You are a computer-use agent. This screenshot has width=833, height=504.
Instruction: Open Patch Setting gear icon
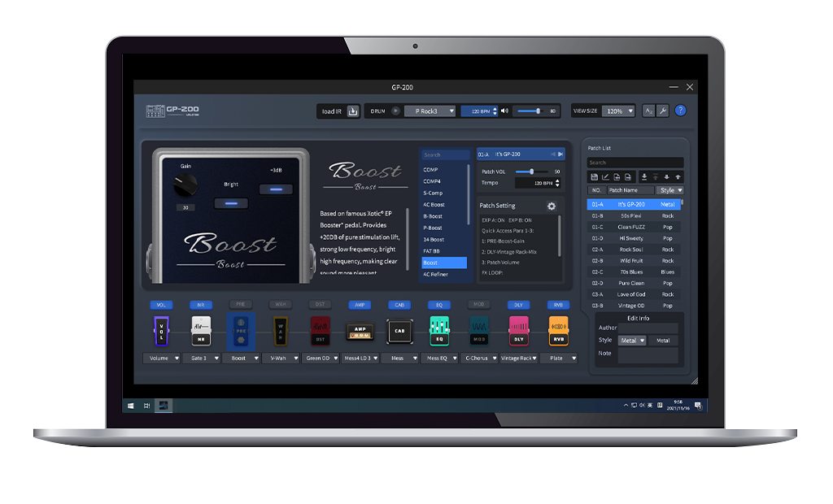pyautogui.click(x=552, y=206)
